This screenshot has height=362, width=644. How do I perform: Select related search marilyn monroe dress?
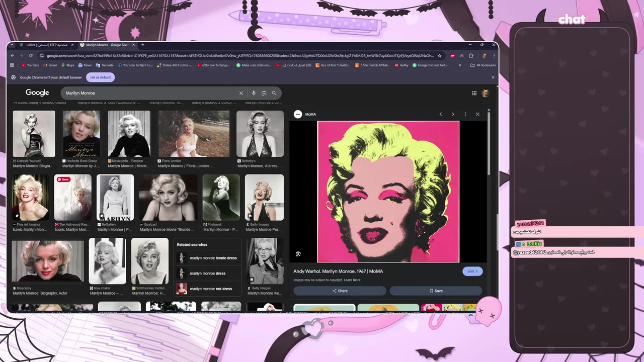point(208,274)
